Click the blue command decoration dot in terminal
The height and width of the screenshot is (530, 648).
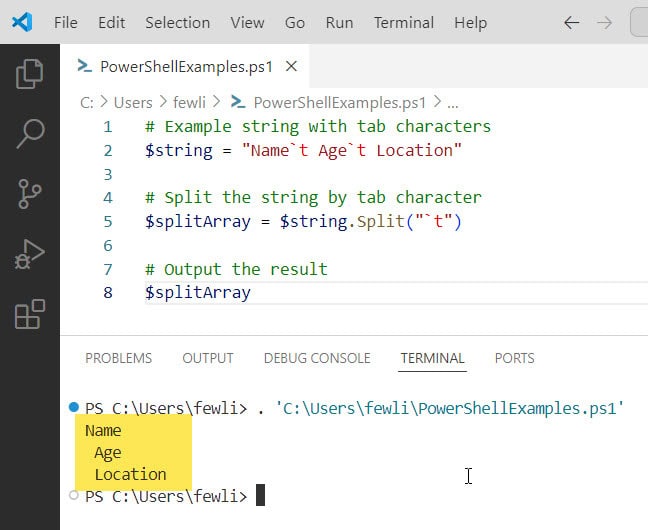[x=74, y=407]
